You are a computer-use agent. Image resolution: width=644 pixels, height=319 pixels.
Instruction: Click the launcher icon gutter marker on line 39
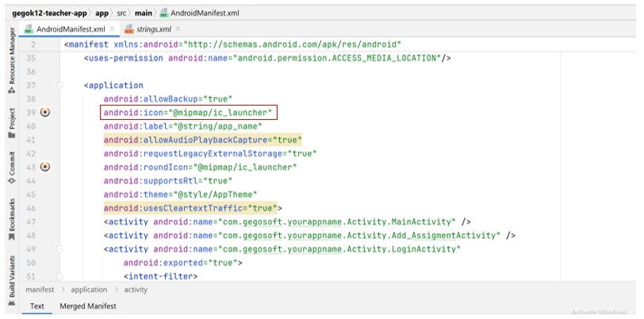point(44,113)
